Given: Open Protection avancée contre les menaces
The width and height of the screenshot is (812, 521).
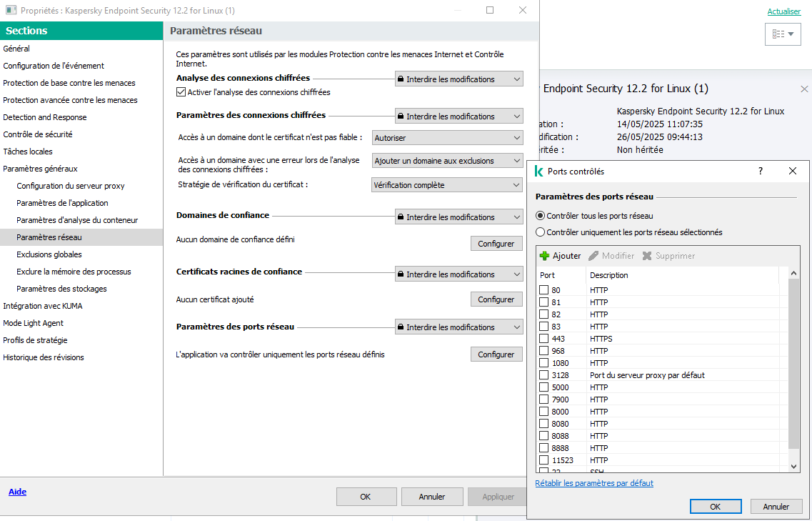Looking at the screenshot, I should tap(70, 99).
